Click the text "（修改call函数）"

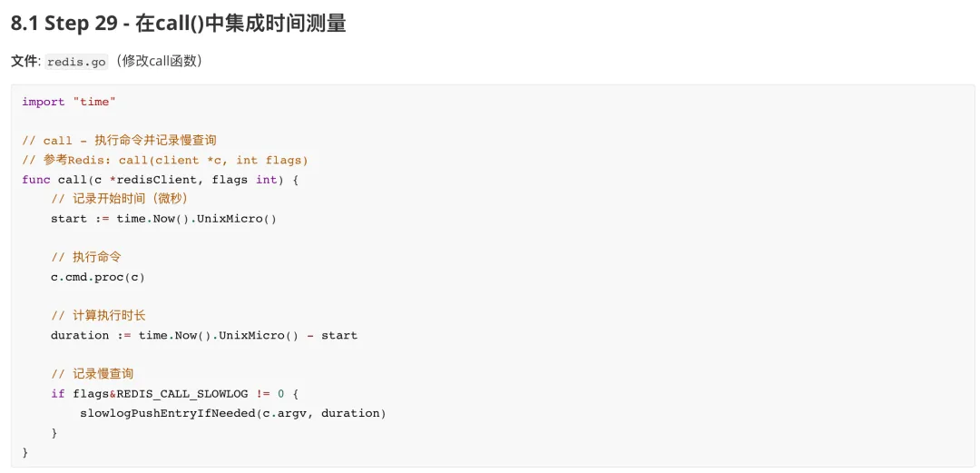(158, 63)
